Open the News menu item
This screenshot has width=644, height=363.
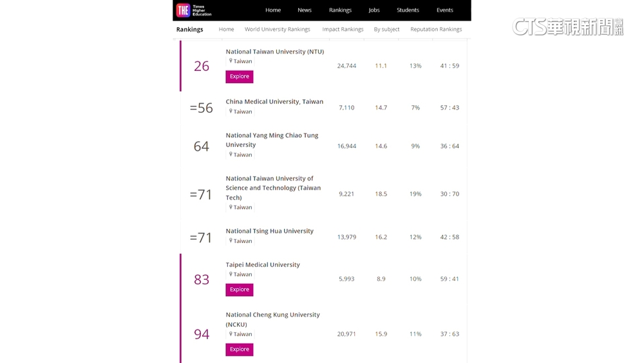coord(305,10)
